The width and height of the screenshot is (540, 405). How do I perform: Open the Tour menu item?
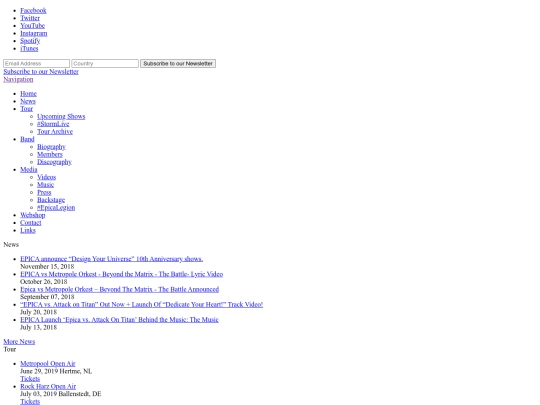pos(27,109)
